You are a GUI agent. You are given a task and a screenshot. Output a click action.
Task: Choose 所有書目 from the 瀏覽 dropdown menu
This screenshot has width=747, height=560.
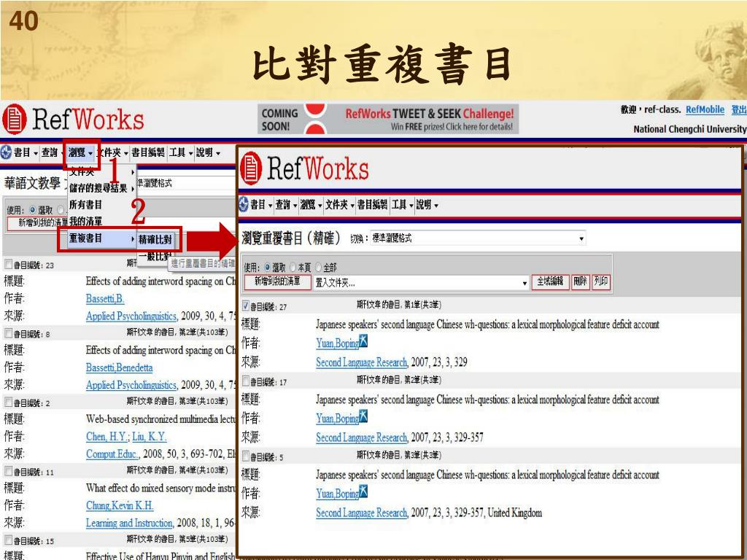click(102, 205)
